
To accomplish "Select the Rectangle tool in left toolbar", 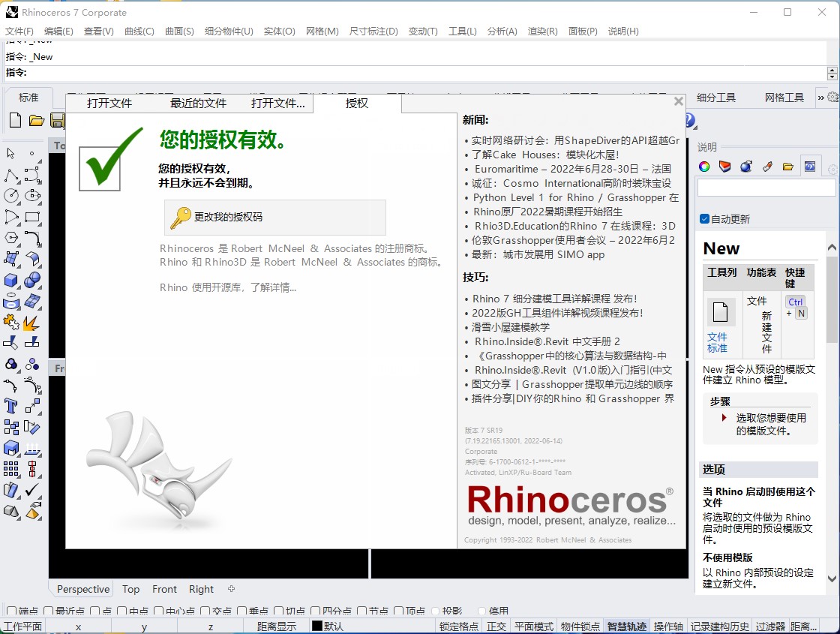I will (33, 217).
